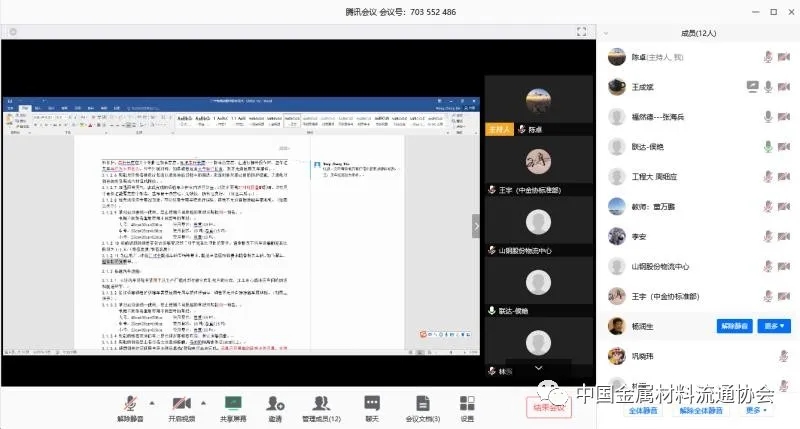This screenshot has width=800, height=429.
Task: Toggle microphone for member 王成斌
Action: 768,87
